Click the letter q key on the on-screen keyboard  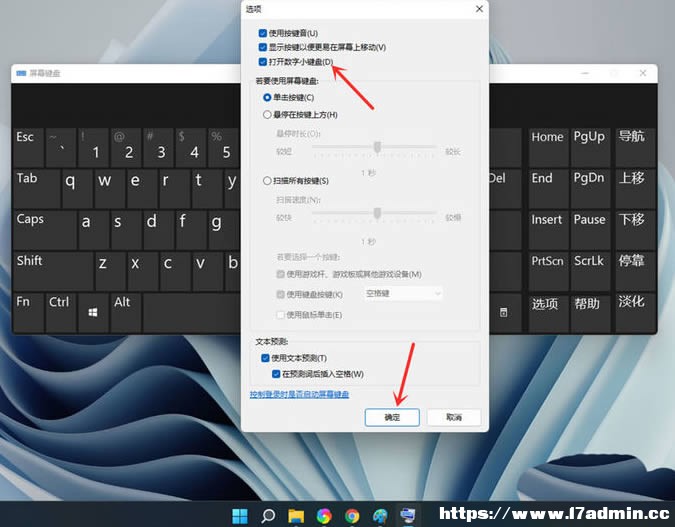[77, 189]
